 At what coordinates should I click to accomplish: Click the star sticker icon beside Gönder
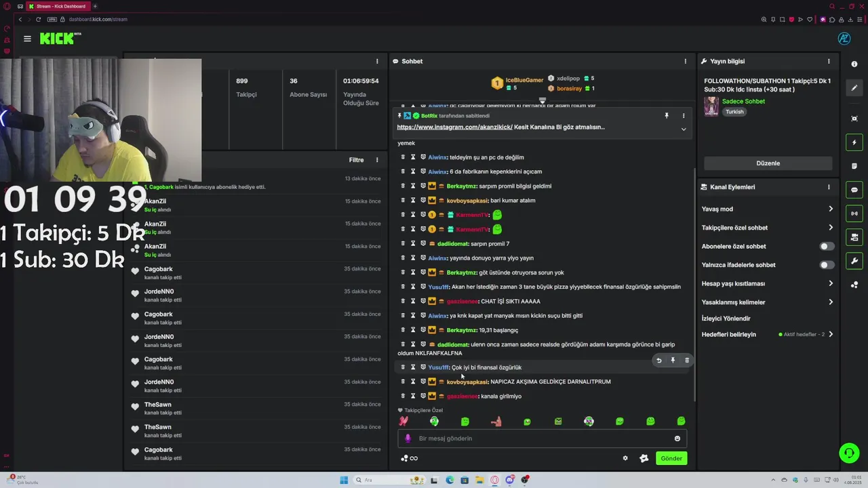click(x=644, y=458)
